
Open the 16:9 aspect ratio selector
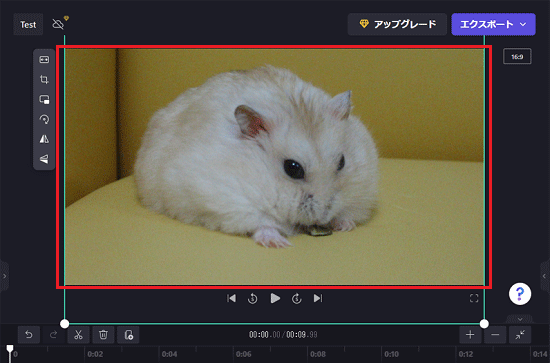coord(517,56)
